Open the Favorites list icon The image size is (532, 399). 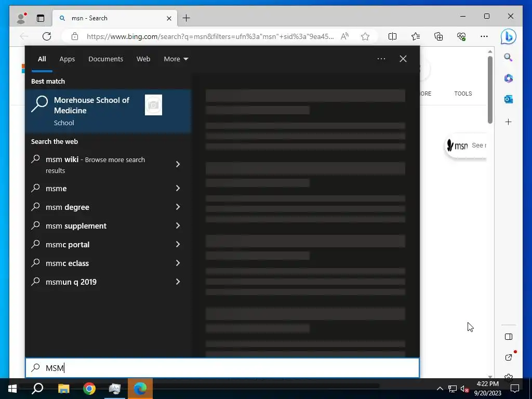415,36
